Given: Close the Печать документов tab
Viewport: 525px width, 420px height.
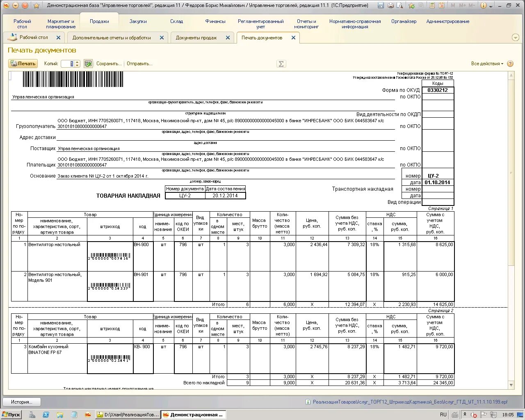Looking at the screenshot, I should click(293, 38).
